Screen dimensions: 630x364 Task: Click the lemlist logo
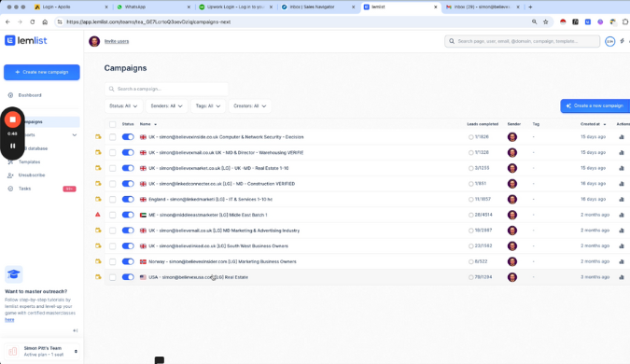coord(26,40)
